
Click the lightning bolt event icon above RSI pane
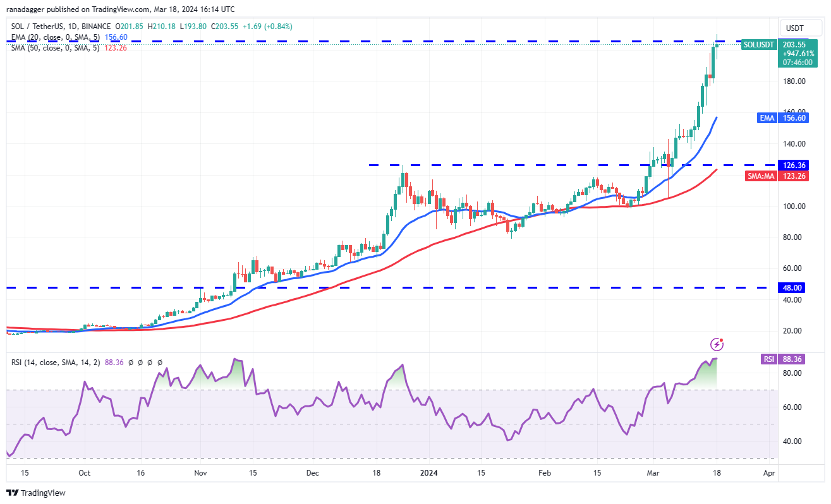coord(717,344)
